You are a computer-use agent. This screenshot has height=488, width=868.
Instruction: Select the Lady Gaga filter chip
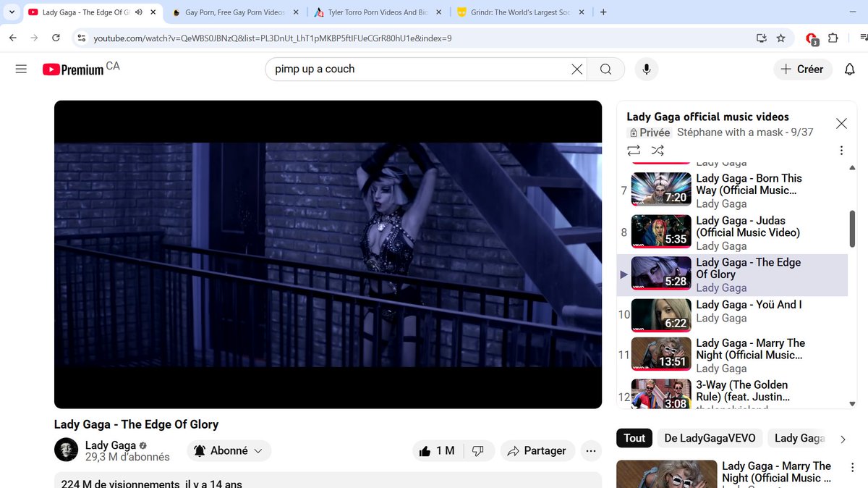coord(799,438)
